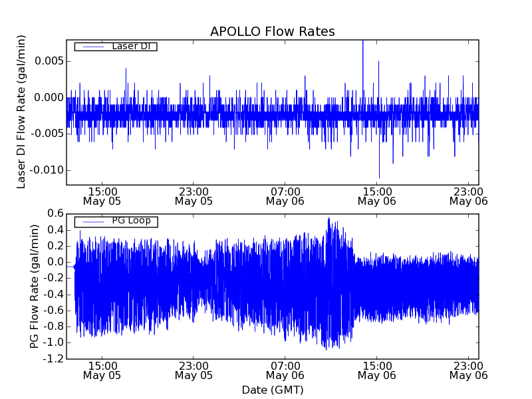Click the APOLLO Flow Rates chart title
The image size is (532, 399).
pyautogui.click(x=272, y=32)
